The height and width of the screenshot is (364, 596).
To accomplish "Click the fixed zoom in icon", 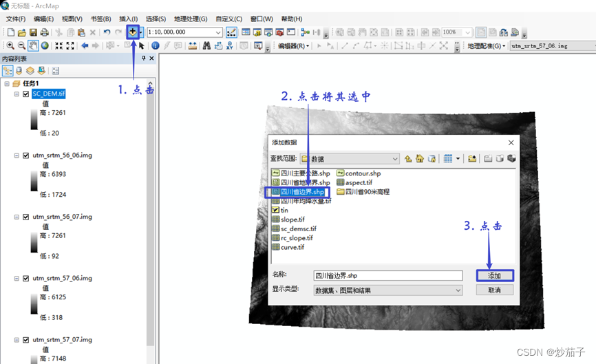I will click(58, 45).
